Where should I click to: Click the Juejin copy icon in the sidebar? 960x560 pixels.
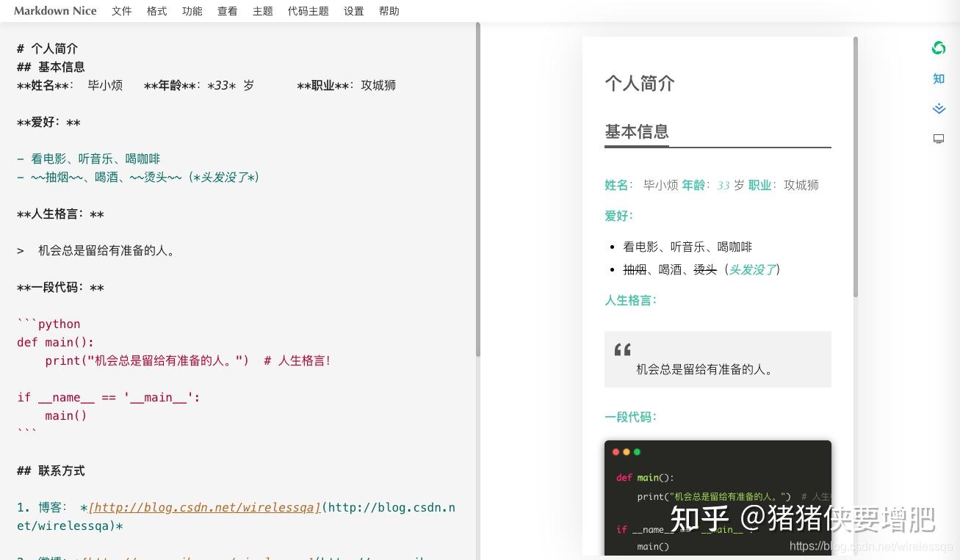coord(938,109)
